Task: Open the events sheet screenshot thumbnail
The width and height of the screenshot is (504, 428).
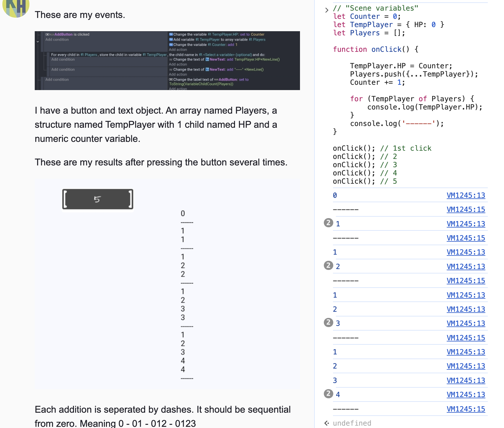Action: tap(167, 61)
